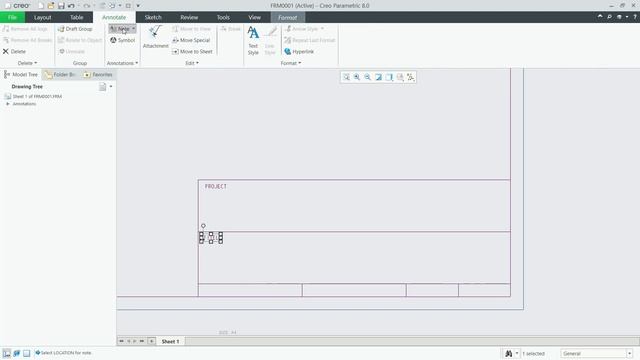Open the Format ribbon tab
This screenshot has height=360, width=640.
click(287, 17)
